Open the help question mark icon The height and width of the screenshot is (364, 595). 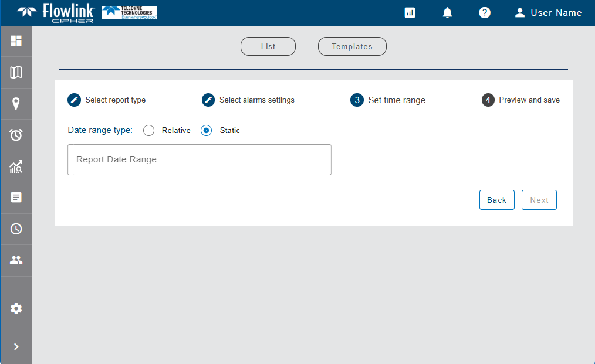485,13
